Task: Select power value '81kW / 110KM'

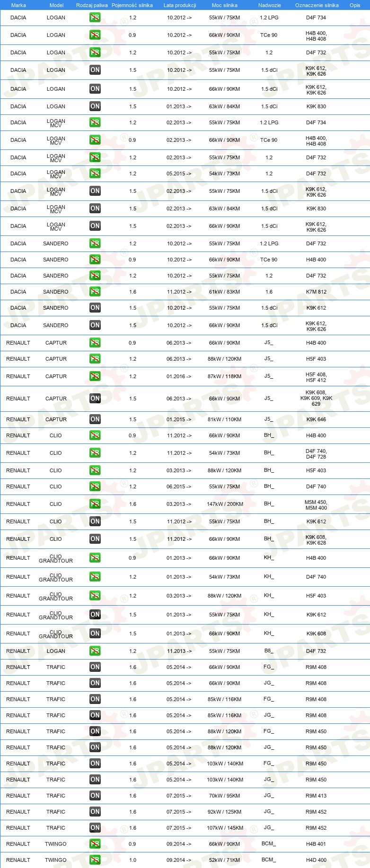Action: click(x=225, y=419)
